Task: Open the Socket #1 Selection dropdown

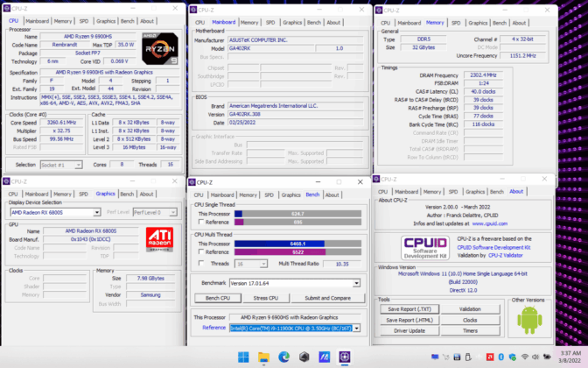Action: tap(61, 165)
